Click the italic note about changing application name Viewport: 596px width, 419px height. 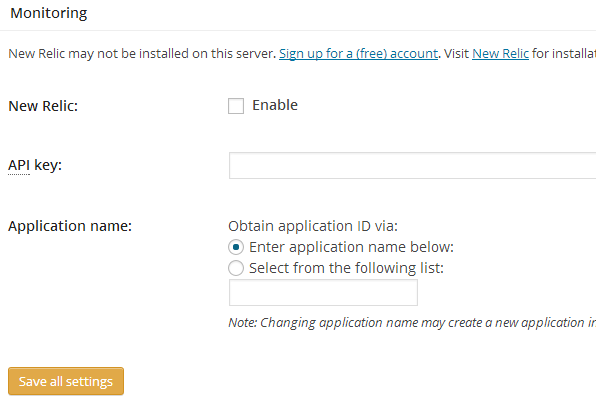click(x=412, y=323)
